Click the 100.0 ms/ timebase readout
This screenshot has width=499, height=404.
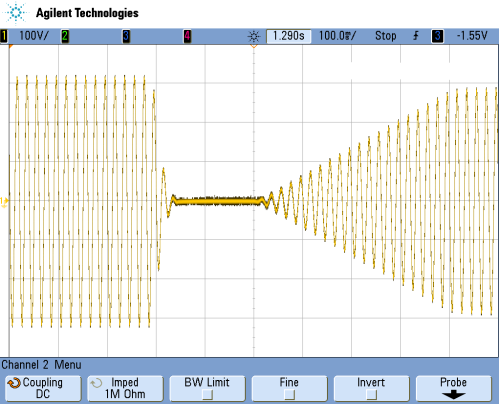click(337, 36)
